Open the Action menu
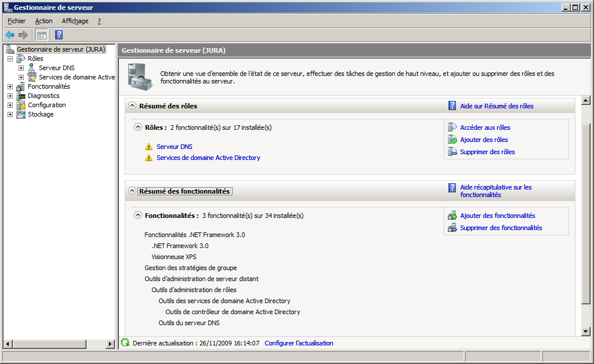Viewport: 594px width, 364px height. [x=44, y=21]
